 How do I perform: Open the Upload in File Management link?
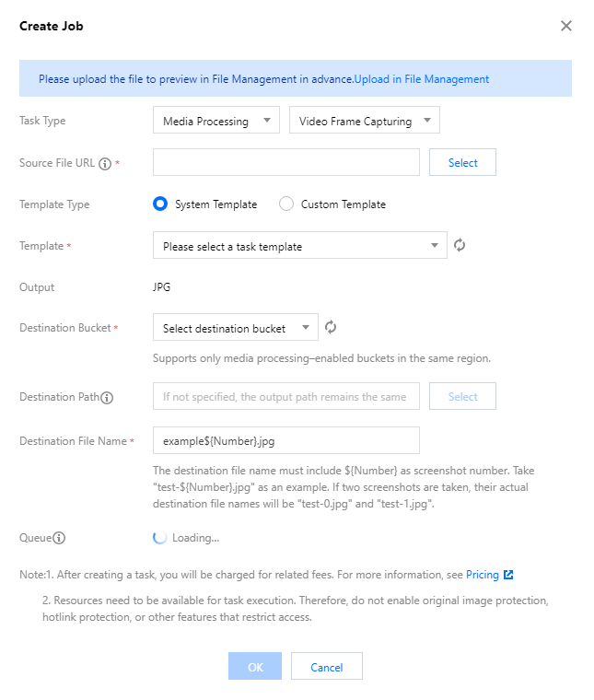(422, 79)
